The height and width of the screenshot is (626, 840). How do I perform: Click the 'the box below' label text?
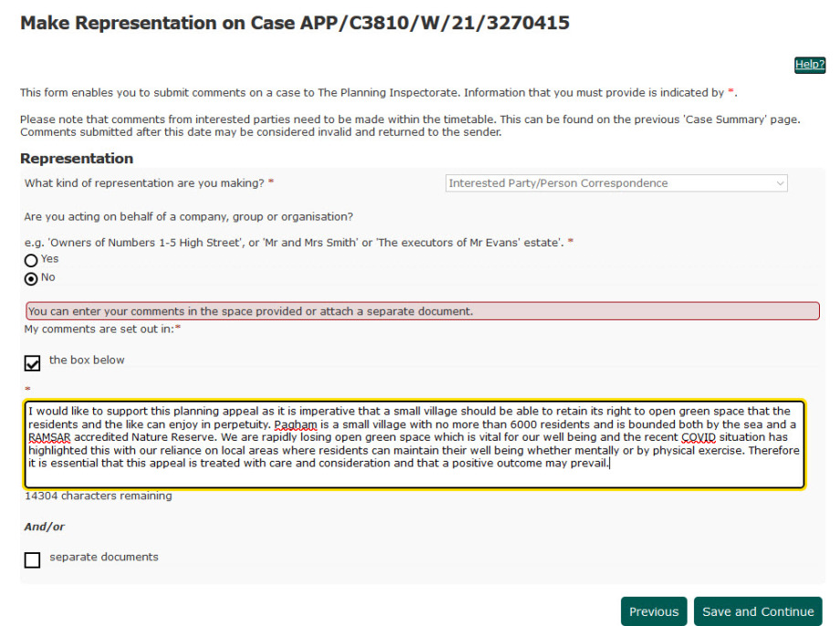87,360
